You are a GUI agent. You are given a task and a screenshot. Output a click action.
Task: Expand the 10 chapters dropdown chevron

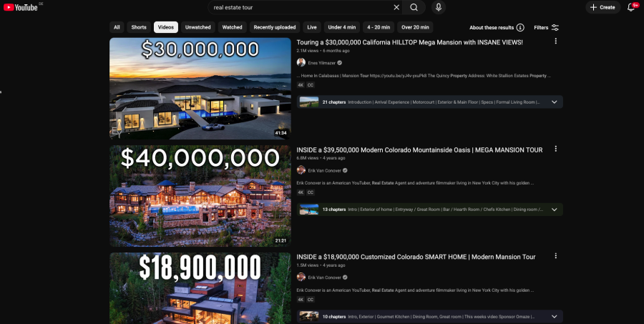554,317
